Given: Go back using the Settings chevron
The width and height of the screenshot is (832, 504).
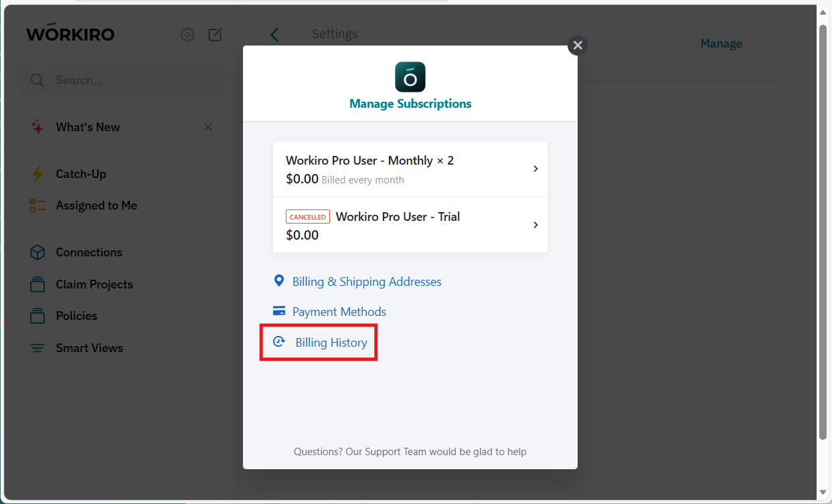Looking at the screenshot, I should click(x=274, y=35).
